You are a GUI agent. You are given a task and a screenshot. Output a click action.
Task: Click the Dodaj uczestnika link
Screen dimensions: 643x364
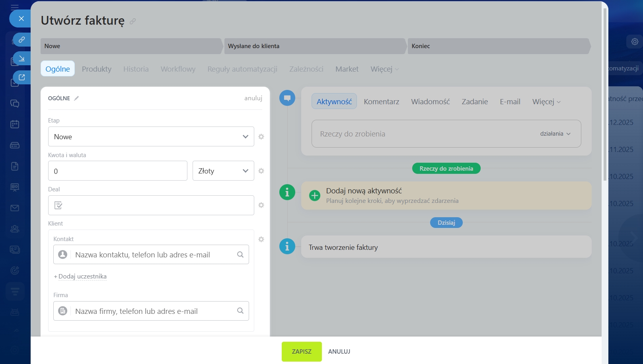82,276
